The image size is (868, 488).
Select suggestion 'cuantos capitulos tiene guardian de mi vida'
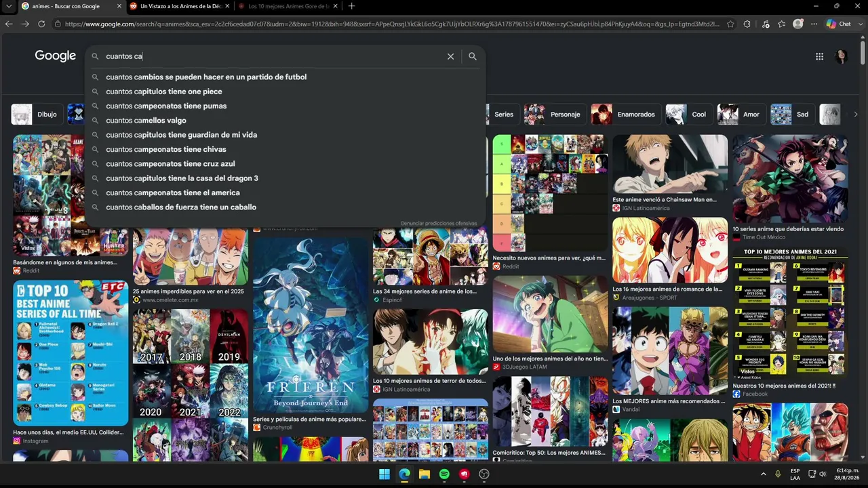click(x=285, y=135)
